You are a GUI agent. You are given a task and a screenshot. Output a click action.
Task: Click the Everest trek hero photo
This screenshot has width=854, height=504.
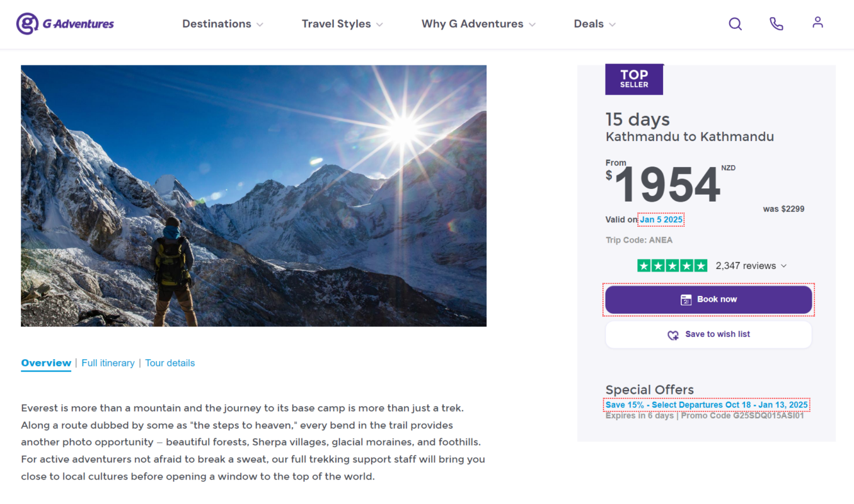253,196
